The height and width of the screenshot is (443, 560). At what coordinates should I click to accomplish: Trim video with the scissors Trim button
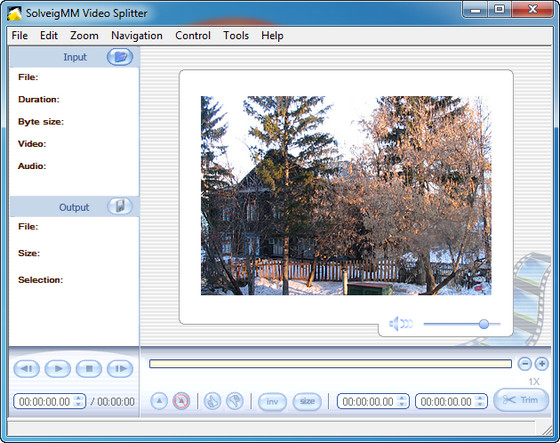tap(521, 400)
